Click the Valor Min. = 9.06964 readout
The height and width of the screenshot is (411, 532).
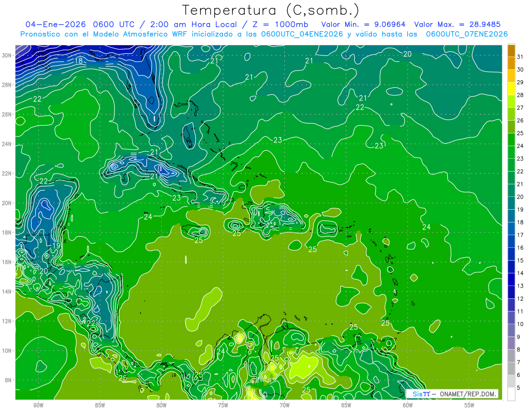point(363,24)
